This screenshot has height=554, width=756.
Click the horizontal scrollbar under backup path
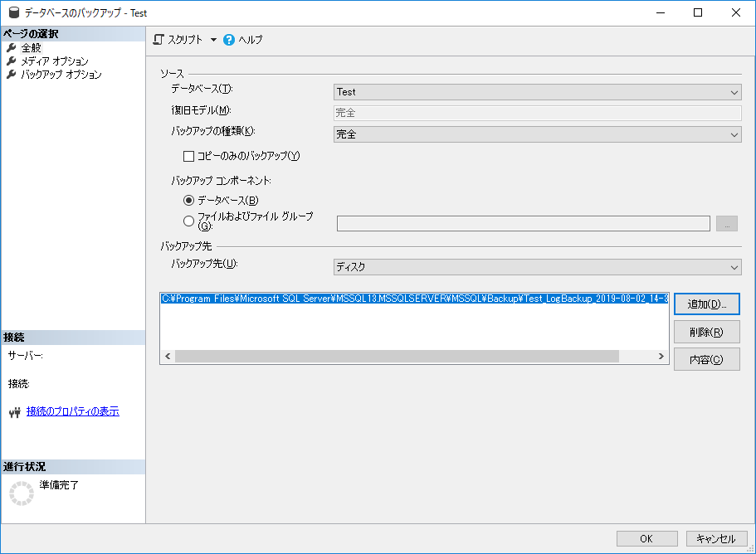tap(397, 356)
